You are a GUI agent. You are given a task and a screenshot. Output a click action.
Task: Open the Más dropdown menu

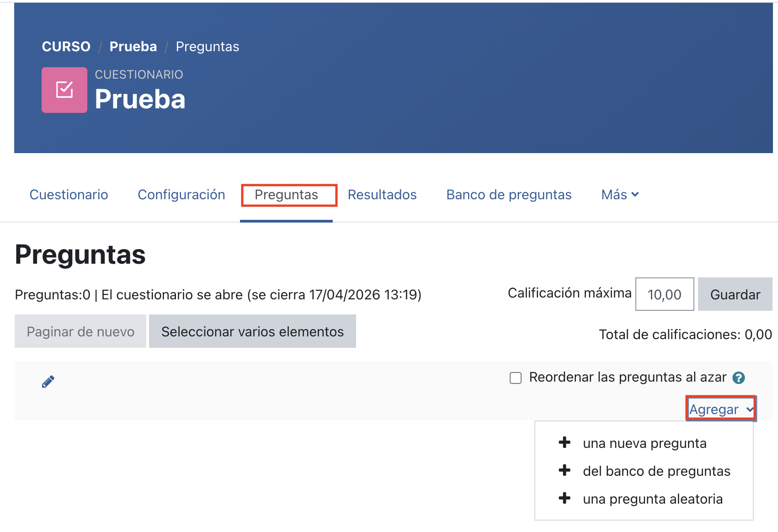click(620, 195)
